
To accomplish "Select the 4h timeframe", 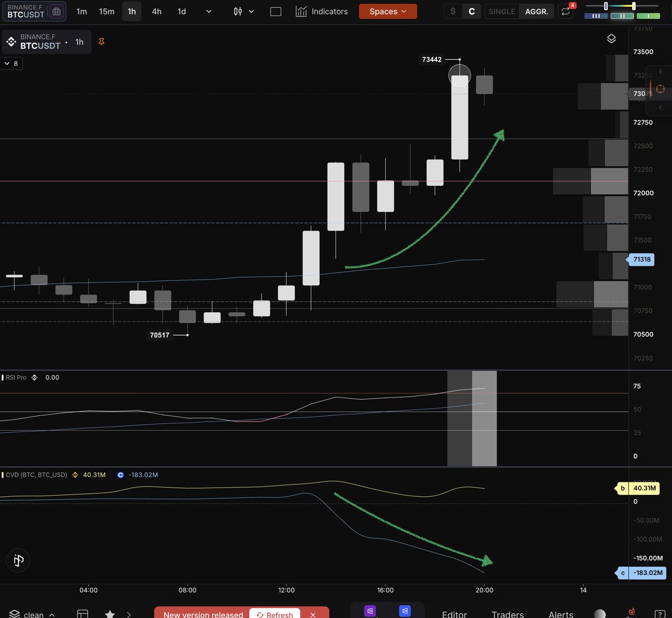I will [156, 11].
